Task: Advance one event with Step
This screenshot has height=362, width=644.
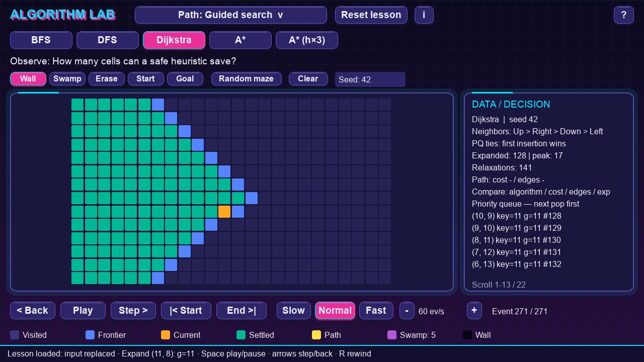Action: click(x=133, y=311)
